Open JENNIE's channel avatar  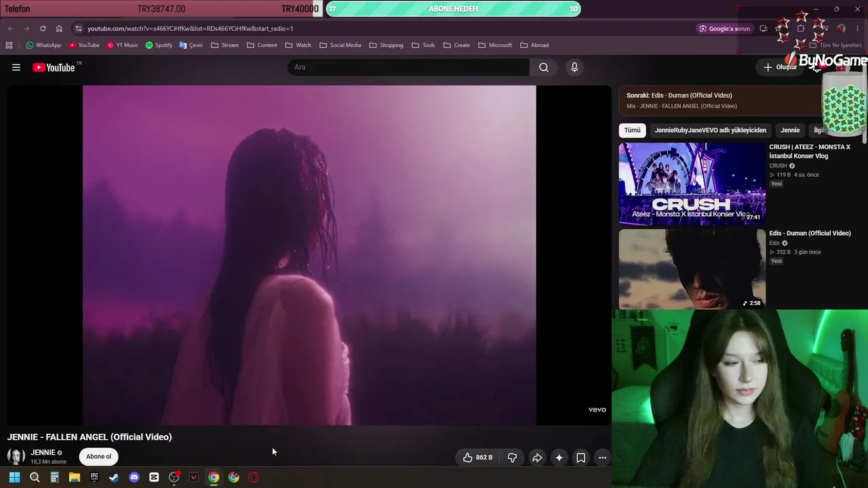click(16, 457)
